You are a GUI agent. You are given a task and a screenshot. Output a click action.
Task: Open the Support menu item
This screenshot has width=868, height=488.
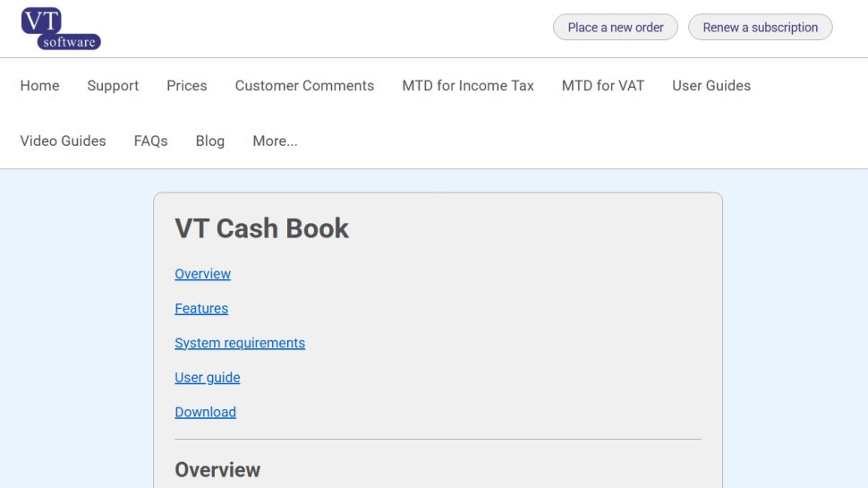tap(113, 86)
